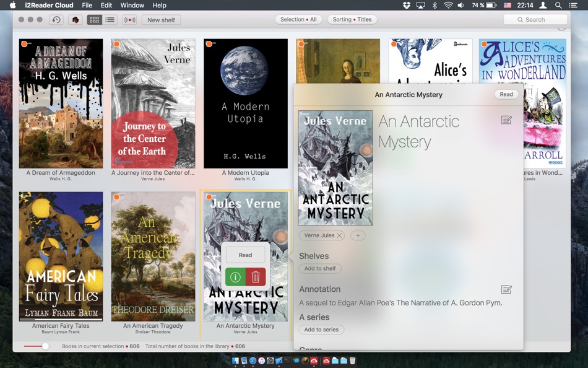
Task: Open iTunes in the Dock
Action: 261,361
